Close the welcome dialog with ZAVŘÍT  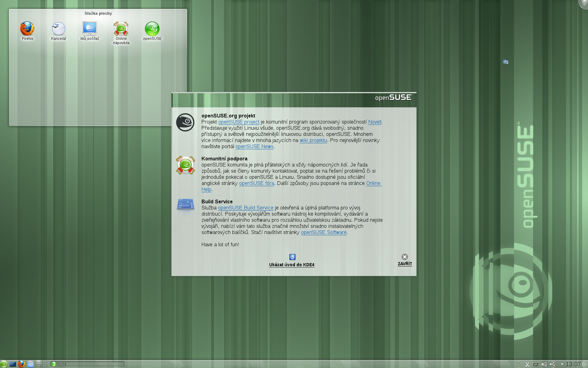(405, 260)
